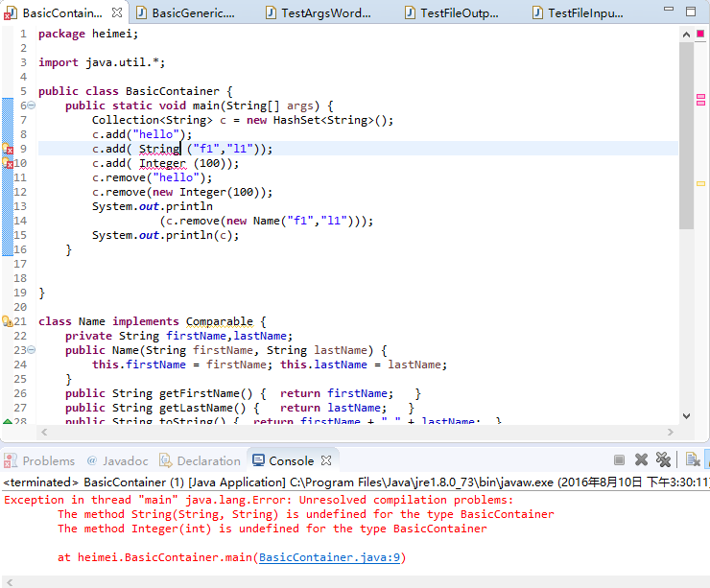Image resolution: width=710 pixels, height=588 pixels.
Task: Click 'Exception in thread "main"' console line
Action: [258, 500]
